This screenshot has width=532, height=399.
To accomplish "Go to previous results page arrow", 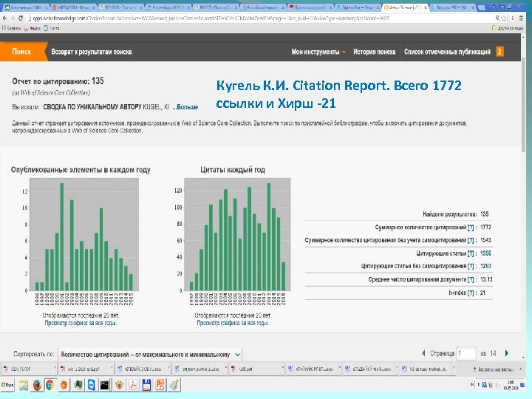I will point(423,353).
